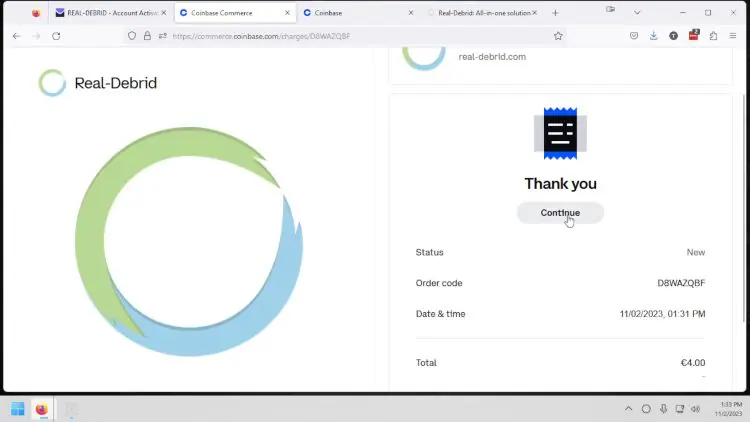Viewport: 750px width, 422px height.
Task: Switch to the REAL-DEBRID Account Activation tab
Action: point(111,13)
